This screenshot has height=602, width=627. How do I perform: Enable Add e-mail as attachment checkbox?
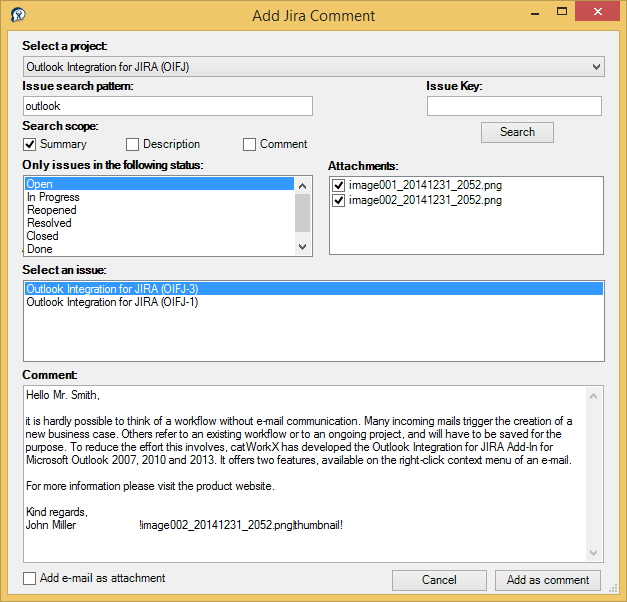pyautogui.click(x=30, y=578)
